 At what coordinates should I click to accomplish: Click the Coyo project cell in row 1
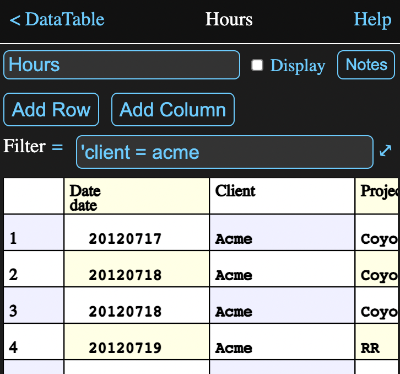click(x=377, y=233)
